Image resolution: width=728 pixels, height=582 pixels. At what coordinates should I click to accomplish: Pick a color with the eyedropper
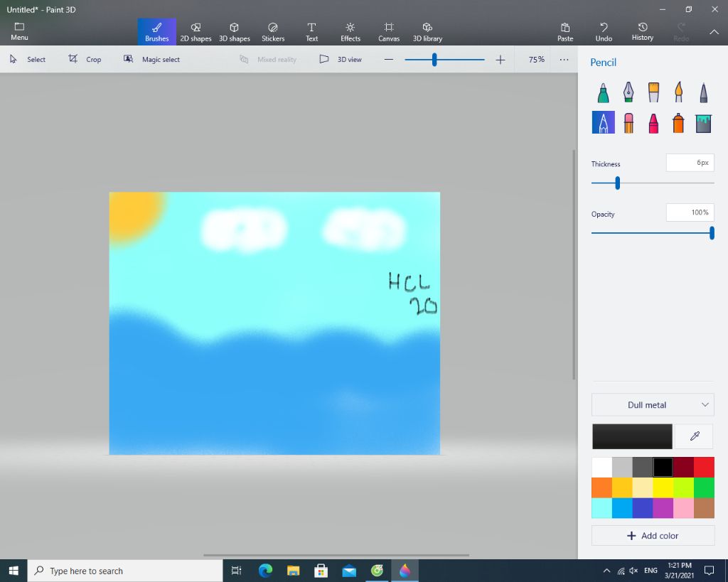695,436
